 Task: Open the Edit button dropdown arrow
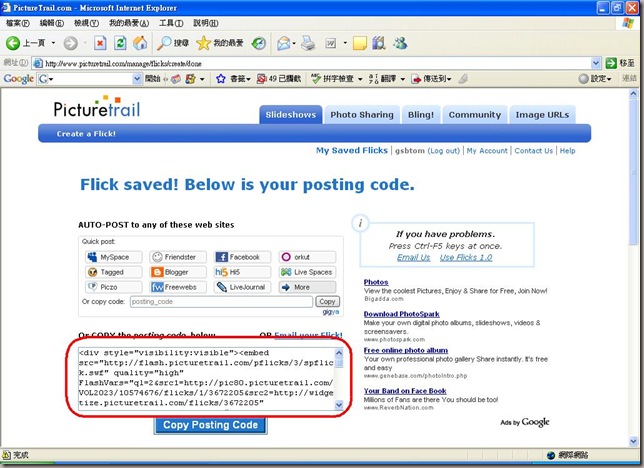click(345, 43)
